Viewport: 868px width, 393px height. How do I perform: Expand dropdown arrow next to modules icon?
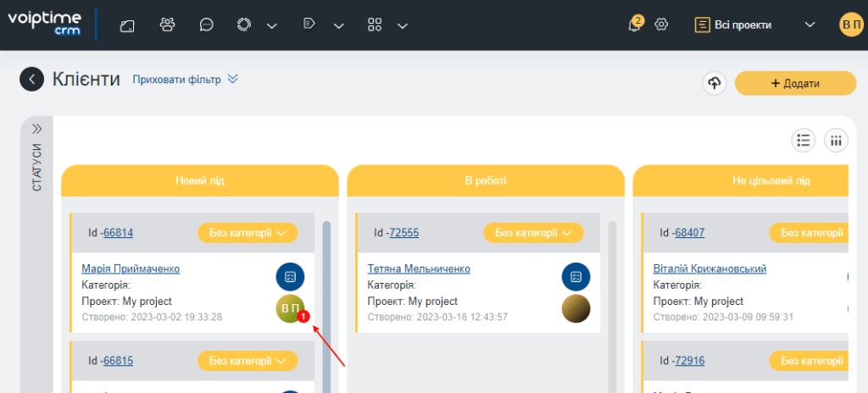pos(403,25)
